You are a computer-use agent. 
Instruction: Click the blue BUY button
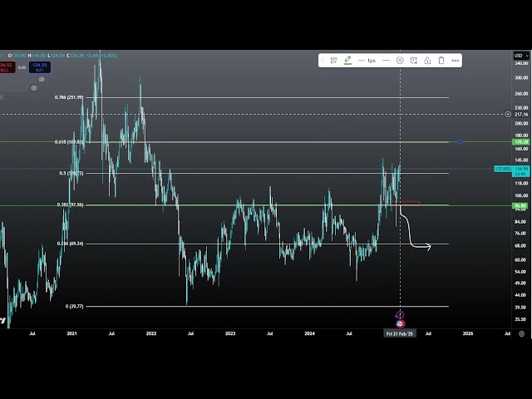coord(40,67)
